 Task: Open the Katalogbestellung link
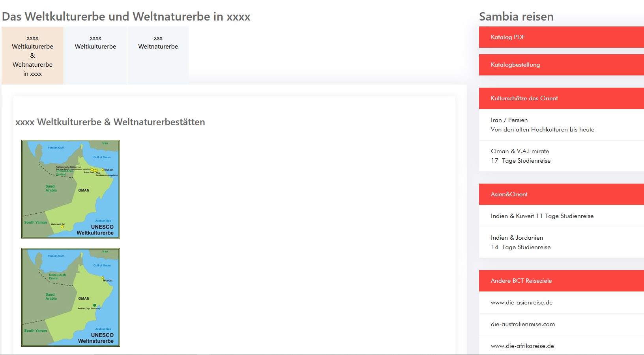point(562,65)
